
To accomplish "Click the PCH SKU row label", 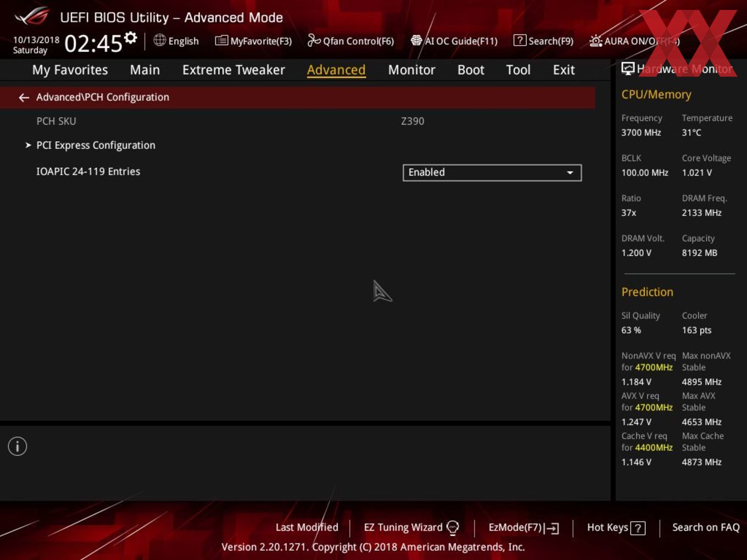I will click(x=56, y=121).
